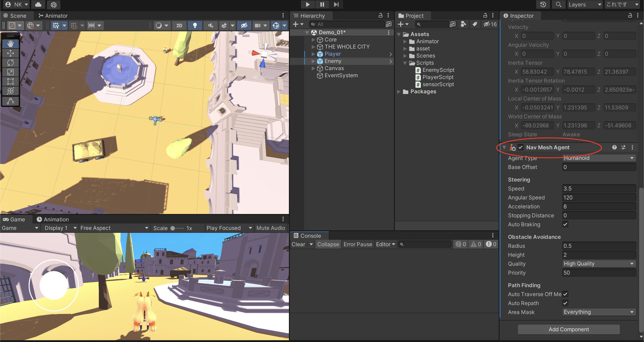This screenshot has width=644, height=342.
Task: Adjust the Game view Scale slider
Action: 173,228
